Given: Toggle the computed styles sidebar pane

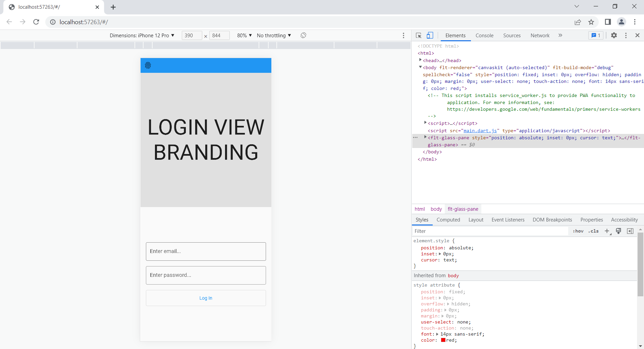Looking at the screenshot, I should point(630,231).
